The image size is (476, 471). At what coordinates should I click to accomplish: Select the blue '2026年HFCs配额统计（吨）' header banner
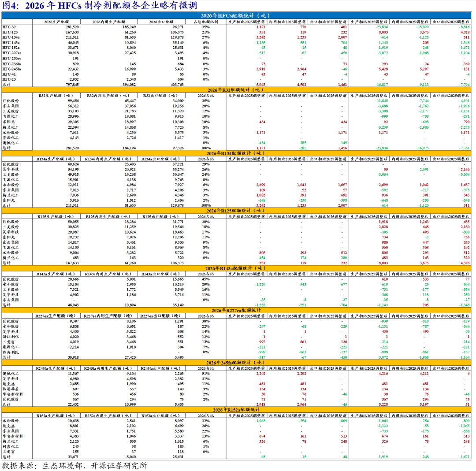click(238, 16)
